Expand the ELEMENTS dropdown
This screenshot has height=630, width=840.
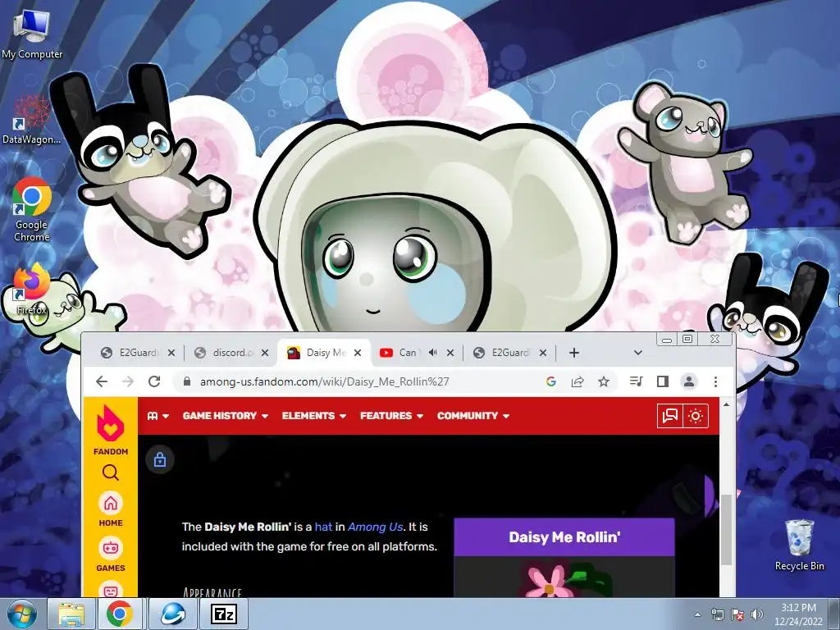coord(314,416)
